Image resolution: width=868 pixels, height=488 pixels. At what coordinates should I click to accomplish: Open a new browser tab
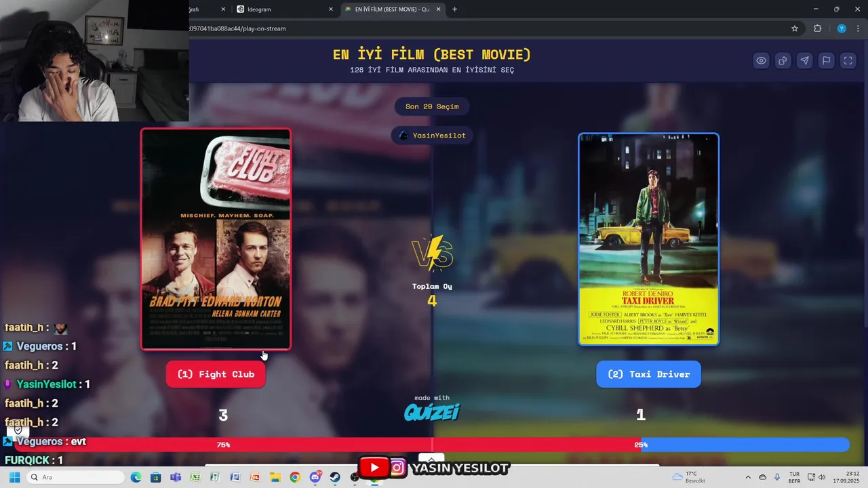(x=454, y=9)
